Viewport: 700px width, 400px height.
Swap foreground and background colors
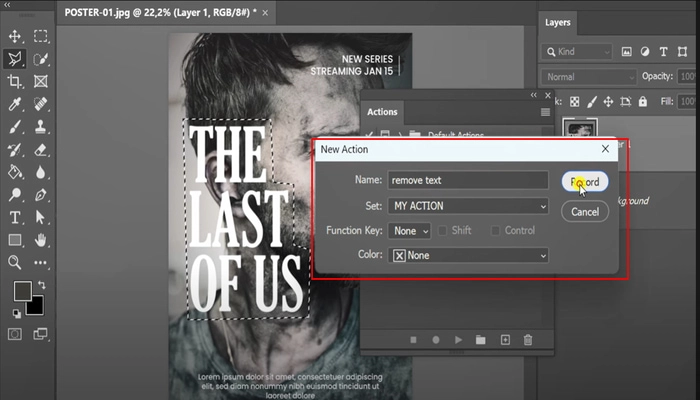(x=41, y=285)
